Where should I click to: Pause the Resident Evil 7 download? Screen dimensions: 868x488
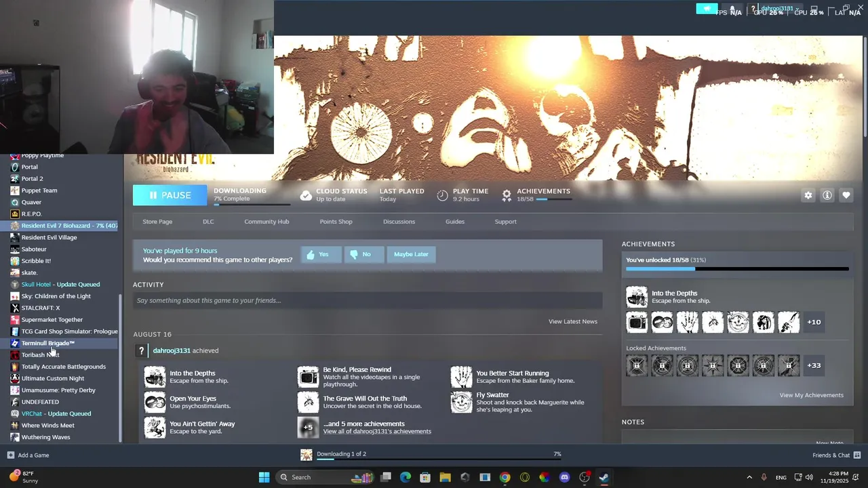pyautogui.click(x=170, y=195)
